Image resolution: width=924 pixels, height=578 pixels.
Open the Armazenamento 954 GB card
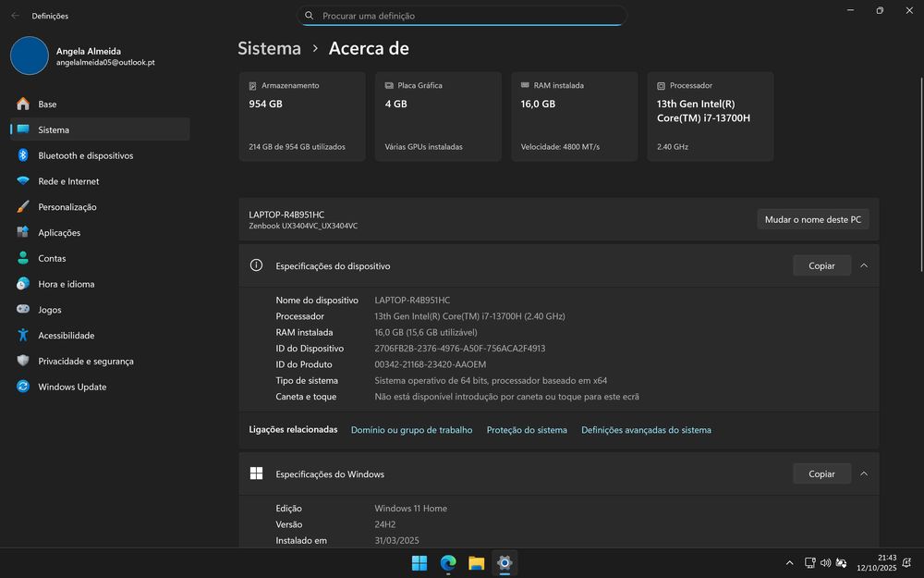(302, 117)
